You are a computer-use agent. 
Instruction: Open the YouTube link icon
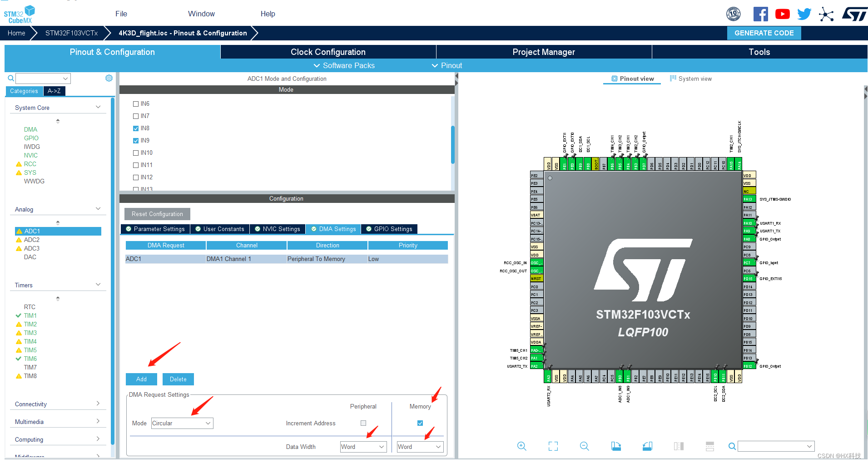pyautogui.click(x=782, y=14)
